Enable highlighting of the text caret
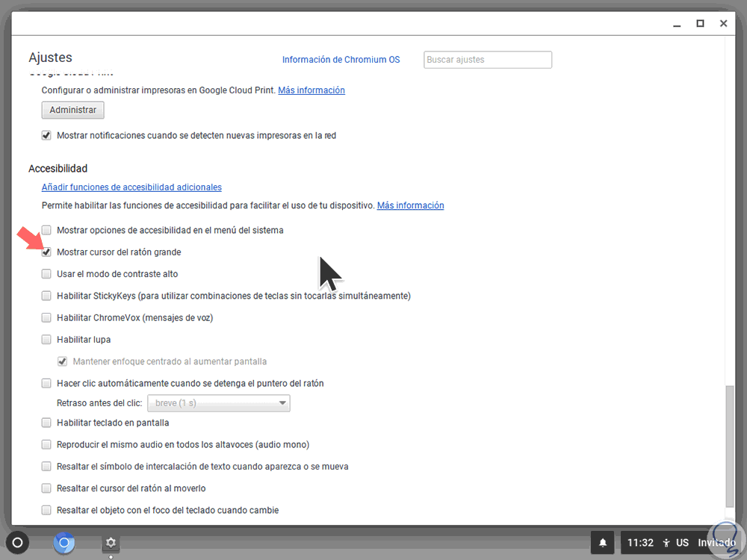Screen dimensions: 747x560 (x=46, y=467)
